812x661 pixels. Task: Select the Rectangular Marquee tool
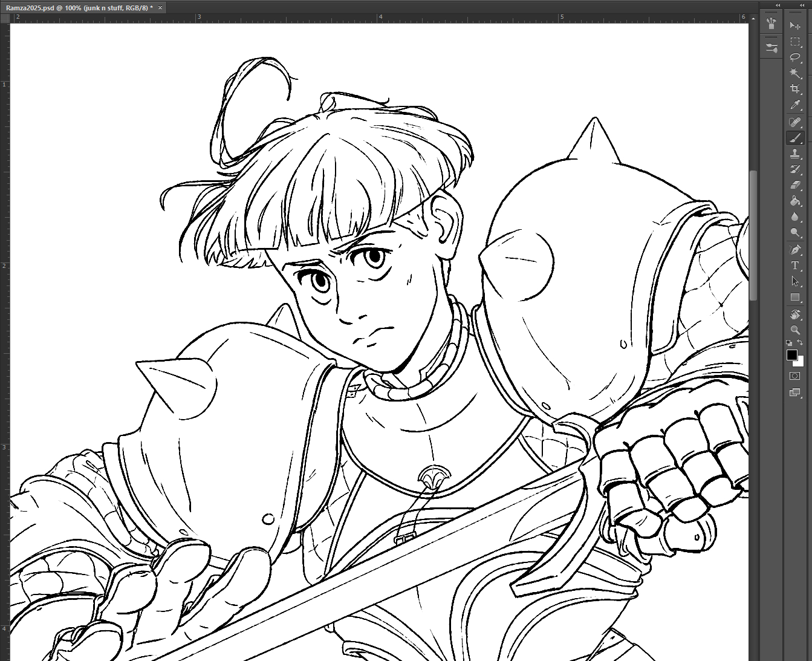pos(795,42)
